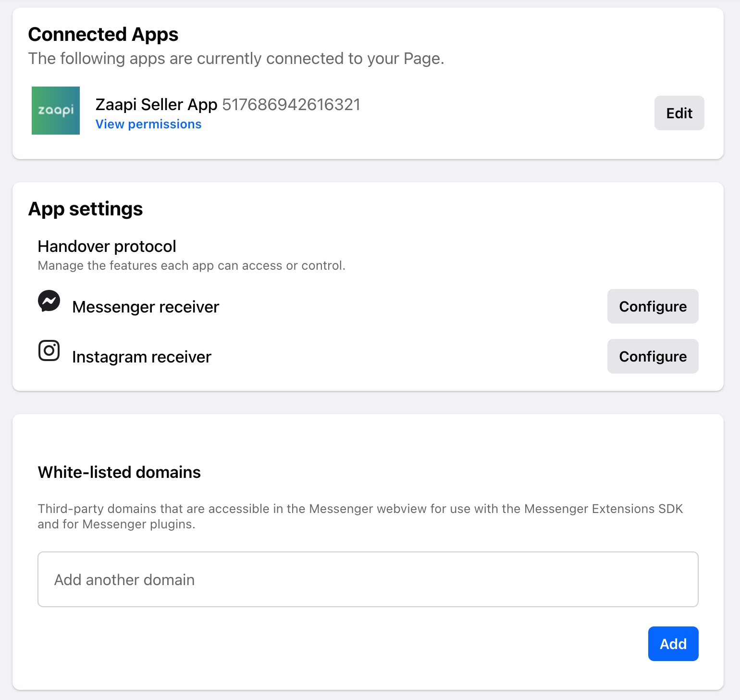Click the Messenger icon
Screen dimensions: 740x700
click(49, 301)
